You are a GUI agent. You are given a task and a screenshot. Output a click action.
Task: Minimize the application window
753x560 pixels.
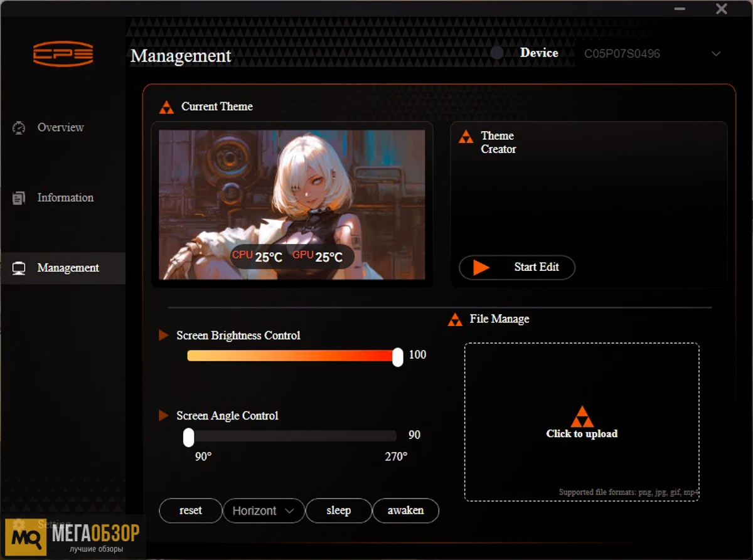coord(680,9)
